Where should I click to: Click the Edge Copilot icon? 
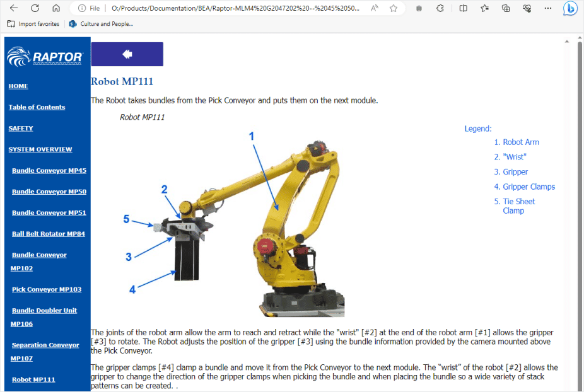point(569,8)
